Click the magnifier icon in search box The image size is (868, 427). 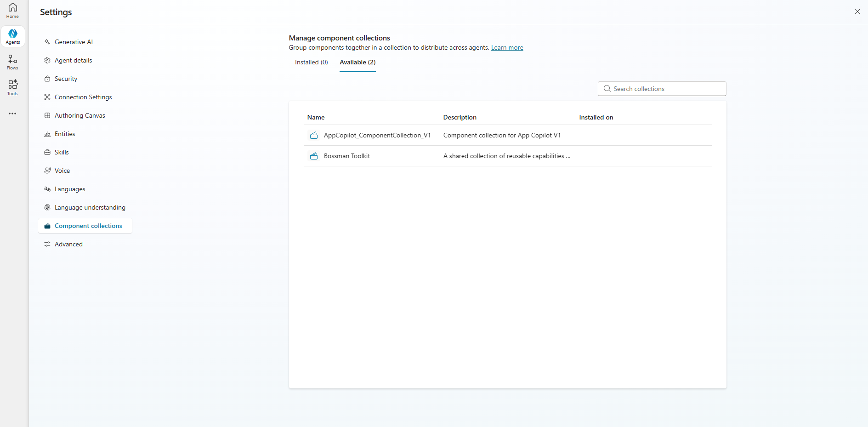pyautogui.click(x=607, y=89)
